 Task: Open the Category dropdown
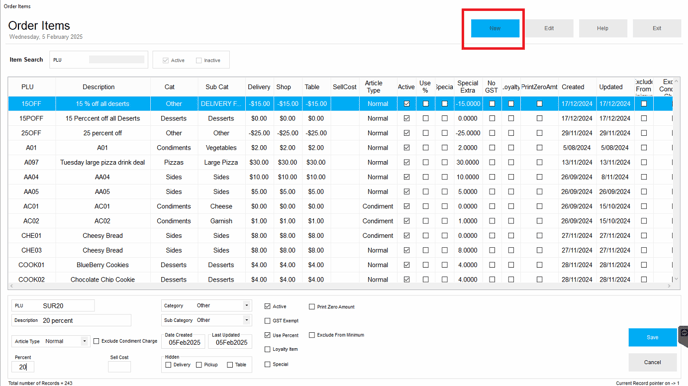pos(247,305)
